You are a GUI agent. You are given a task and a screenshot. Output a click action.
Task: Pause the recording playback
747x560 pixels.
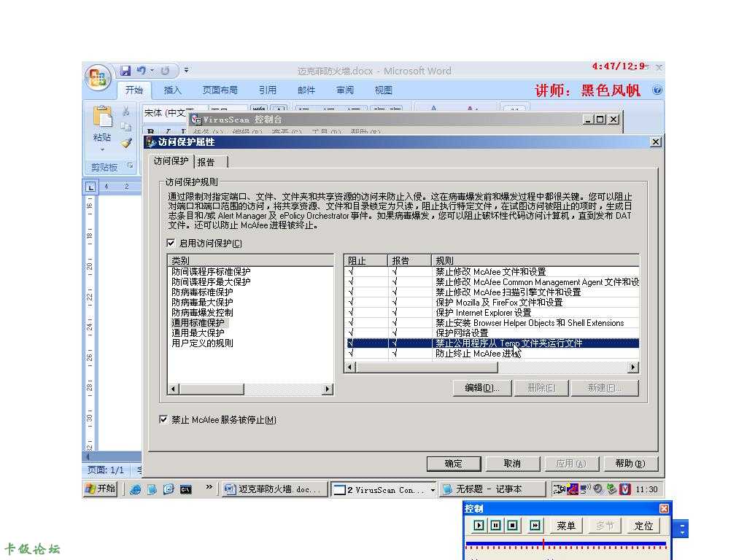click(x=495, y=525)
